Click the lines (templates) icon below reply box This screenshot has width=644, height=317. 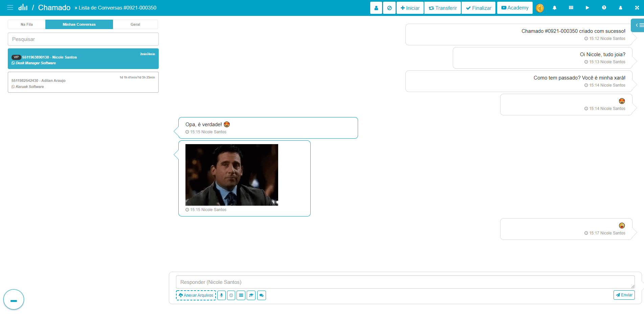[241, 295]
